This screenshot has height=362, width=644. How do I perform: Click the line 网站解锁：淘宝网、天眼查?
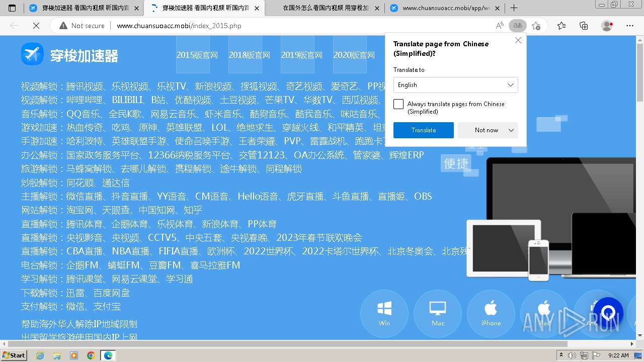tap(111, 210)
